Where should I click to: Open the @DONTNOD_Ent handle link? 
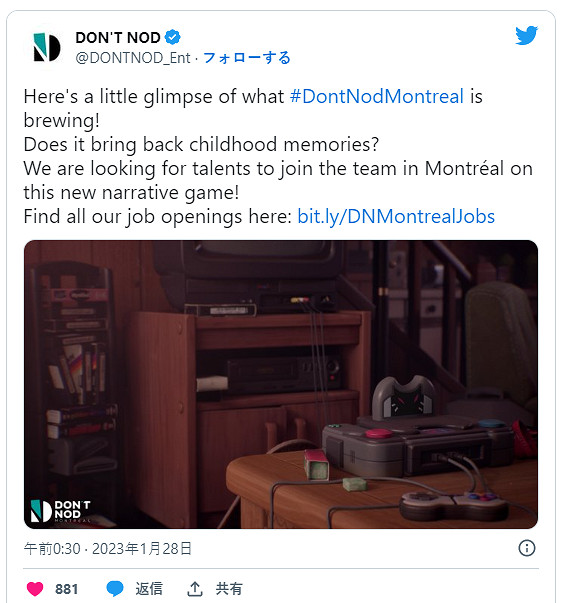133,58
